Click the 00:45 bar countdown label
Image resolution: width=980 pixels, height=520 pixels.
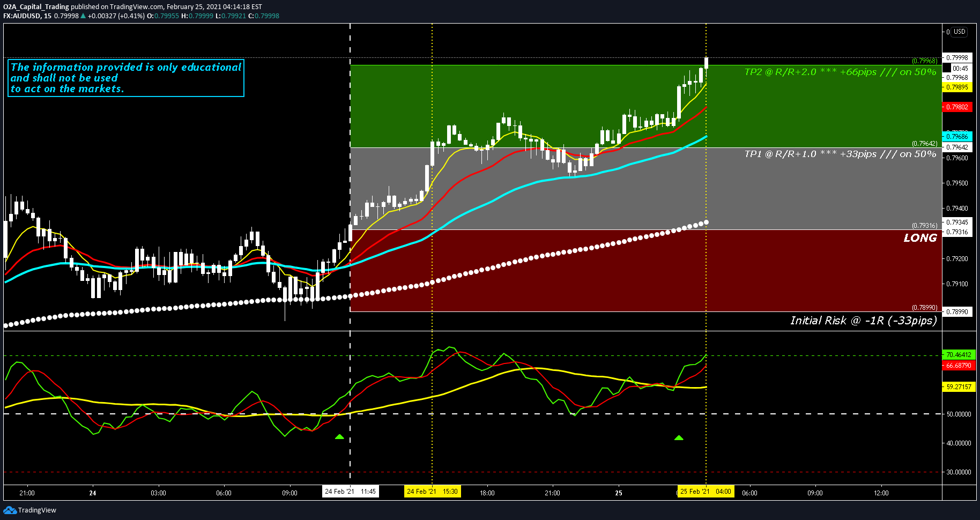tap(960, 68)
